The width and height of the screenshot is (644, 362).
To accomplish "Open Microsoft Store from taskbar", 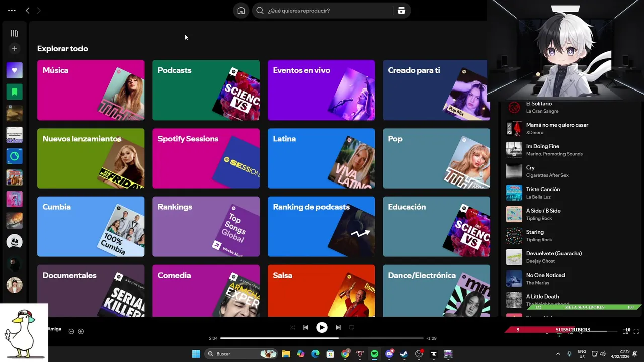I will click(x=330, y=354).
